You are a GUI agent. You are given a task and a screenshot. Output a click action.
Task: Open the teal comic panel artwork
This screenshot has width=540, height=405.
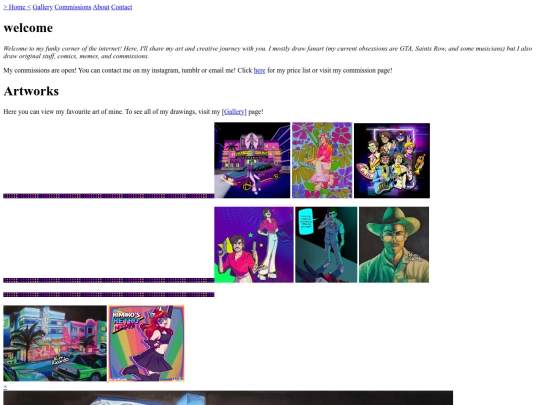click(x=326, y=245)
